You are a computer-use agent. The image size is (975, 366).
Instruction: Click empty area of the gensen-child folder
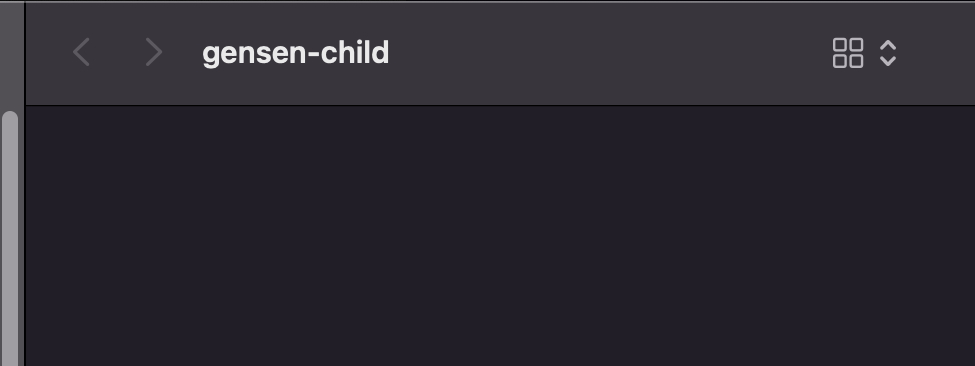coord(500,236)
